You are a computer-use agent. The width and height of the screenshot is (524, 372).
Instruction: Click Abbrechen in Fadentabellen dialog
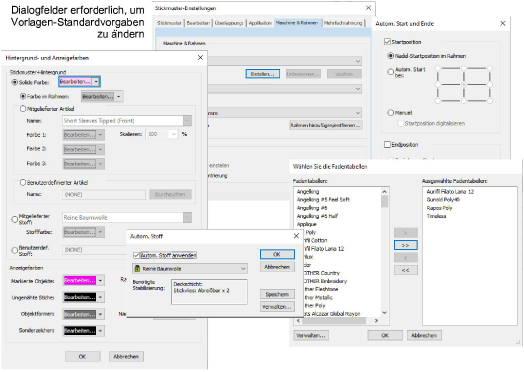[x=424, y=335]
